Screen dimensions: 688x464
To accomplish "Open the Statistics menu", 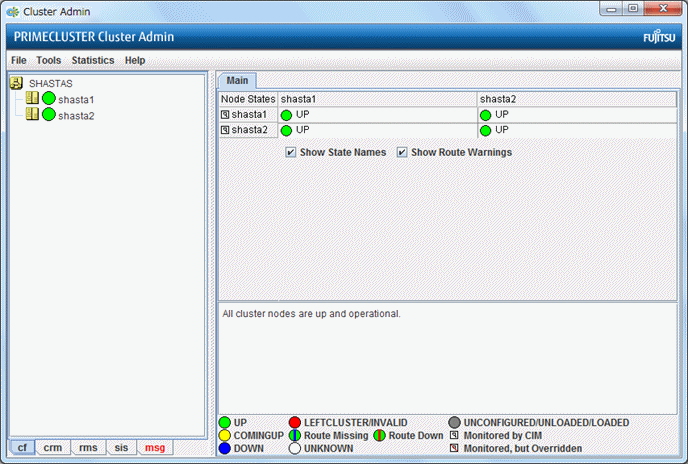I will coord(93,60).
